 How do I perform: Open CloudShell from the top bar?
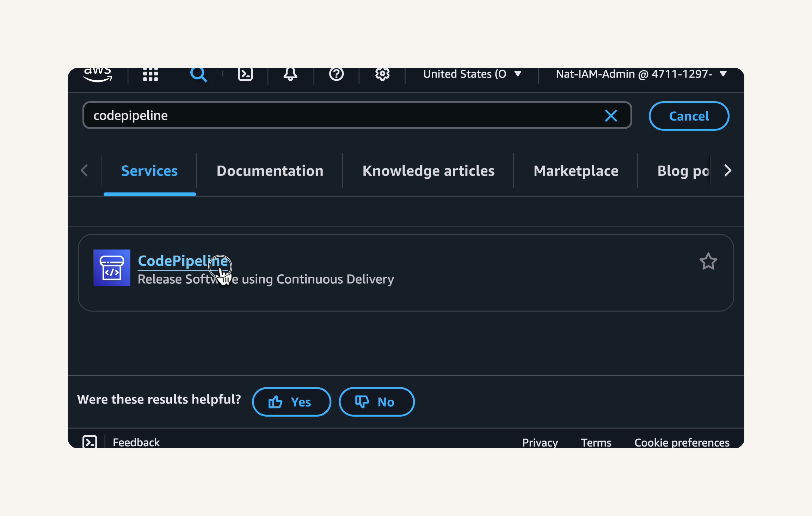[x=245, y=74]
